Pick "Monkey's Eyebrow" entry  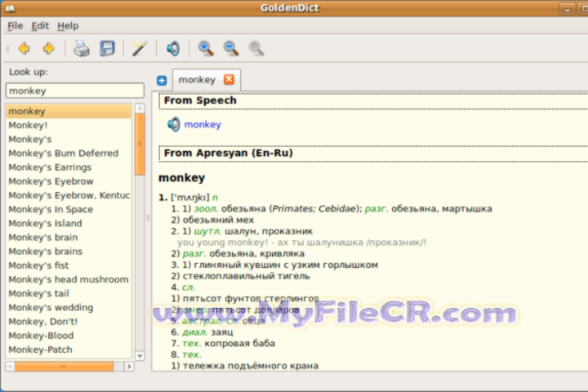coord(69,181)
